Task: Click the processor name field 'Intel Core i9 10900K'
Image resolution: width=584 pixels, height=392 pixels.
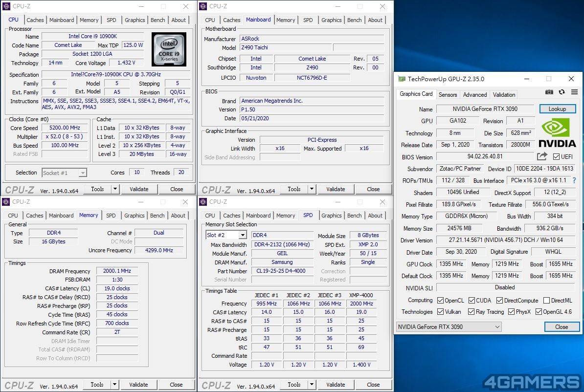Action: click(x=93, y=36)
